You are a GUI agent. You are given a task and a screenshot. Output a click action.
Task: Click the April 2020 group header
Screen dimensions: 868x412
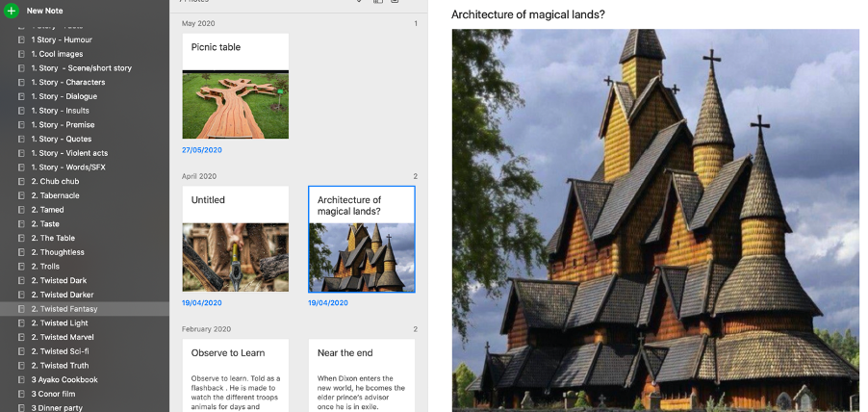pyautogui.click(x=199, y=176)
